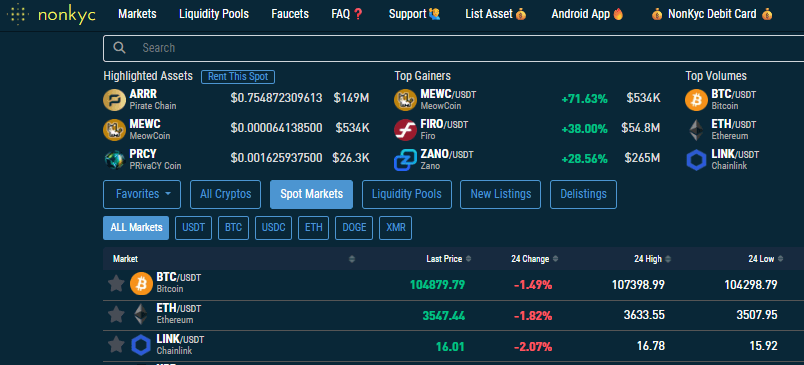804x365 pixels.
Task: Open the Support page
Action: [415, 14]
